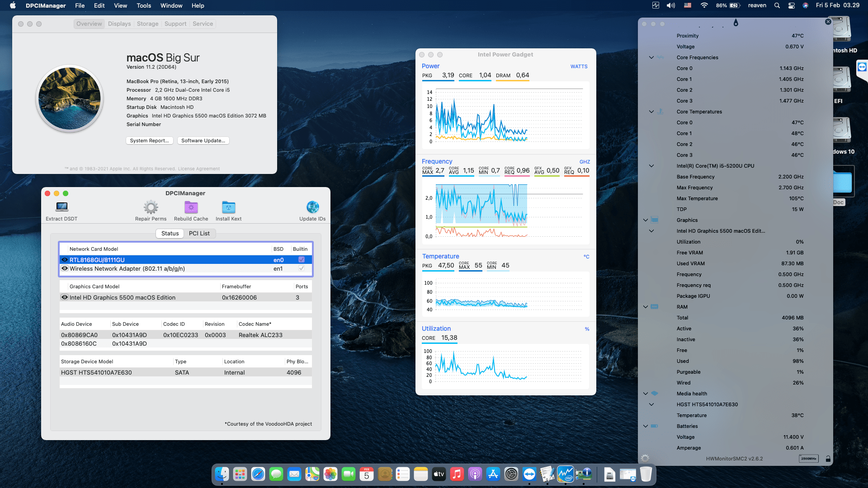The width and height of the screenshot is (868, 488).
Task: Toggle Builtin checkbox for Wireless Adapter en1
Action: click(302, 268)
